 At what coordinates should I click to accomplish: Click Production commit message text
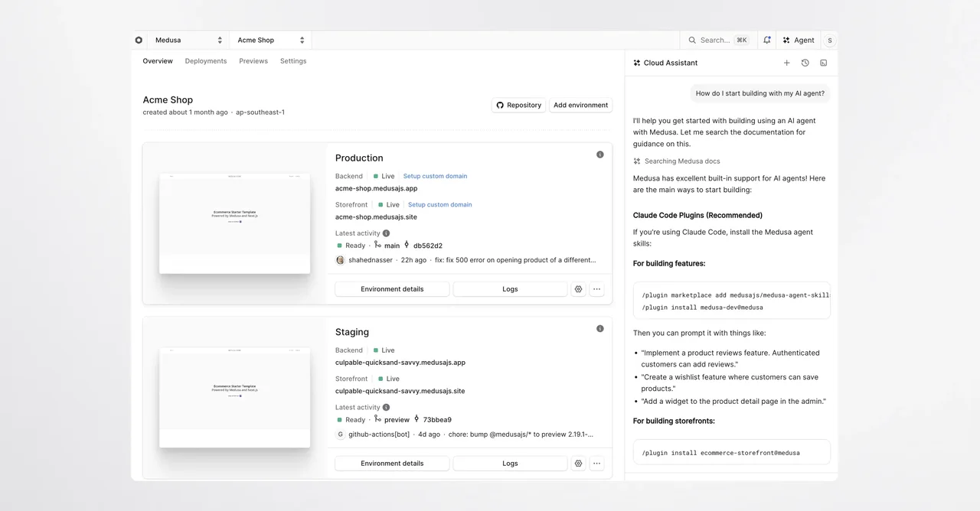(x=515, y=260)
